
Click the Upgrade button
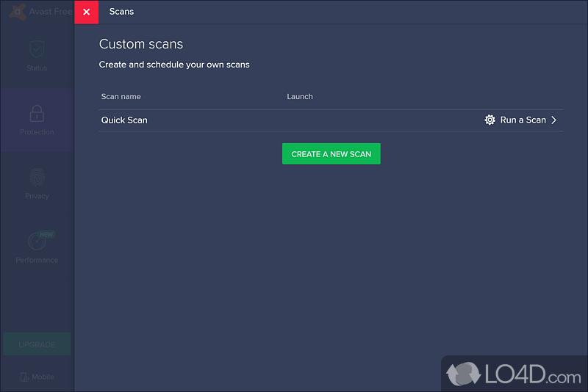click(37, 344)
